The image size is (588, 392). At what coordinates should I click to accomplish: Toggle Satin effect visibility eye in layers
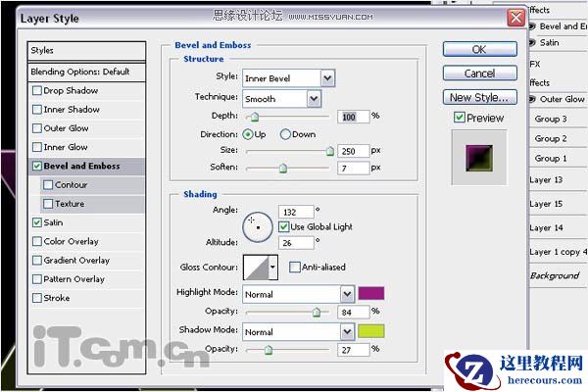532,43
